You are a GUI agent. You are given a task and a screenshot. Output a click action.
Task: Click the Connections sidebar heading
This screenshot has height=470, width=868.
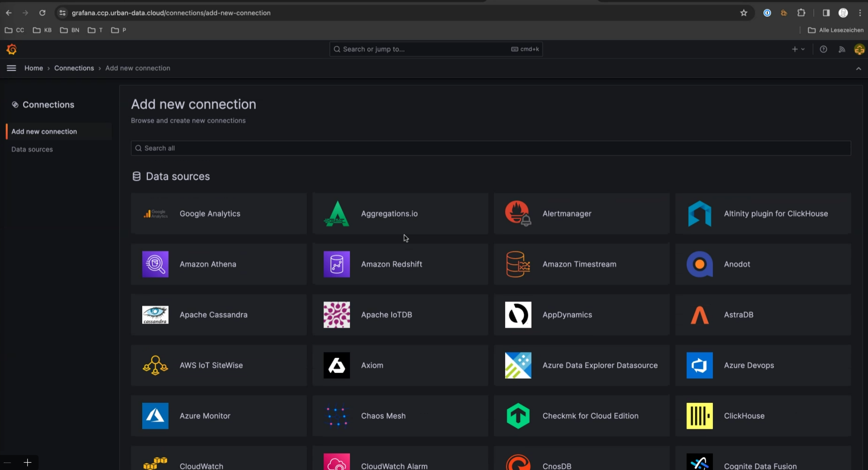[x=48, y=104]
